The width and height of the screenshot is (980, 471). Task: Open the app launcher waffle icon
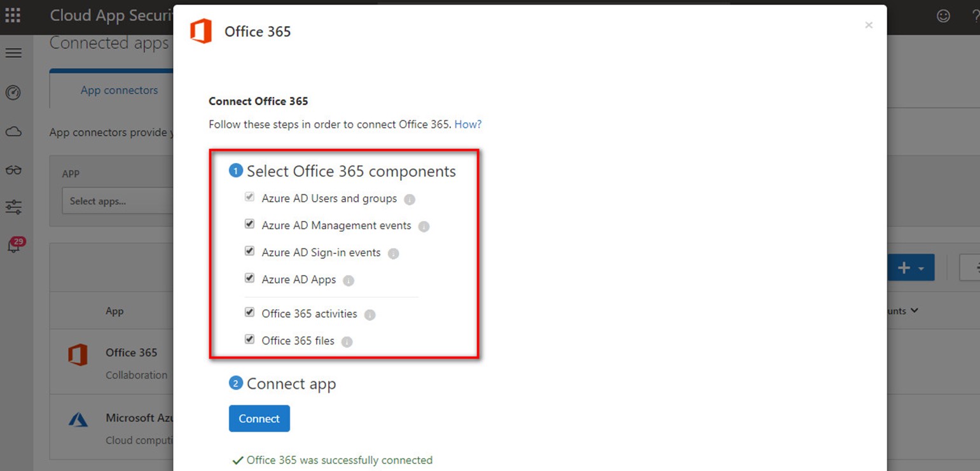pyautogui.click(x=13, y=15)
